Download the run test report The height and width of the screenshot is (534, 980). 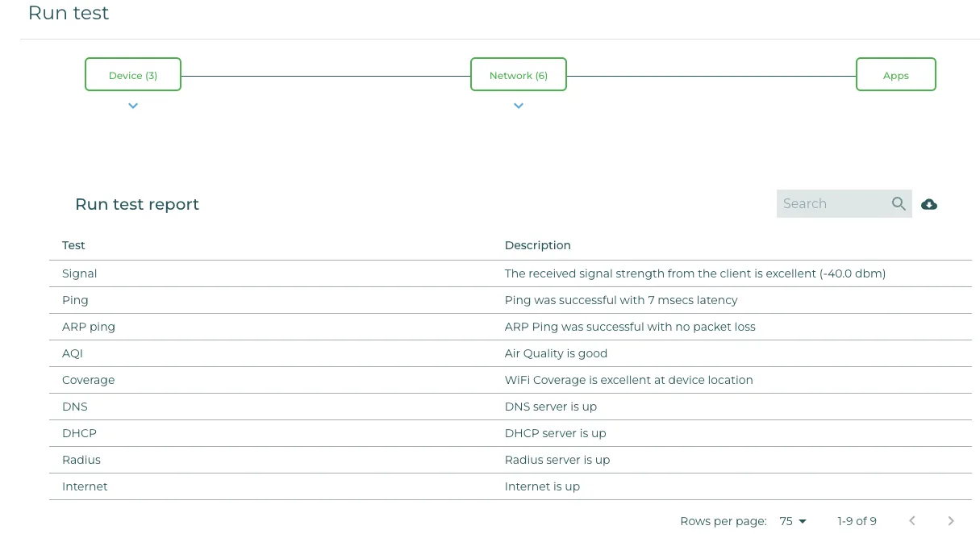(x=929, y=204)
